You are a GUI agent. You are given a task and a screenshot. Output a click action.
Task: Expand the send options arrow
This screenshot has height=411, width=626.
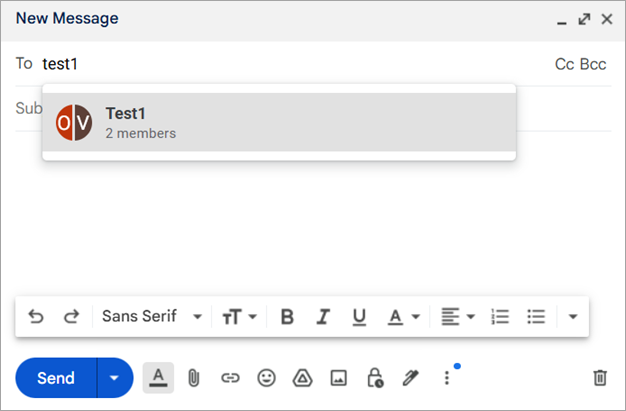tap(115, 378)
